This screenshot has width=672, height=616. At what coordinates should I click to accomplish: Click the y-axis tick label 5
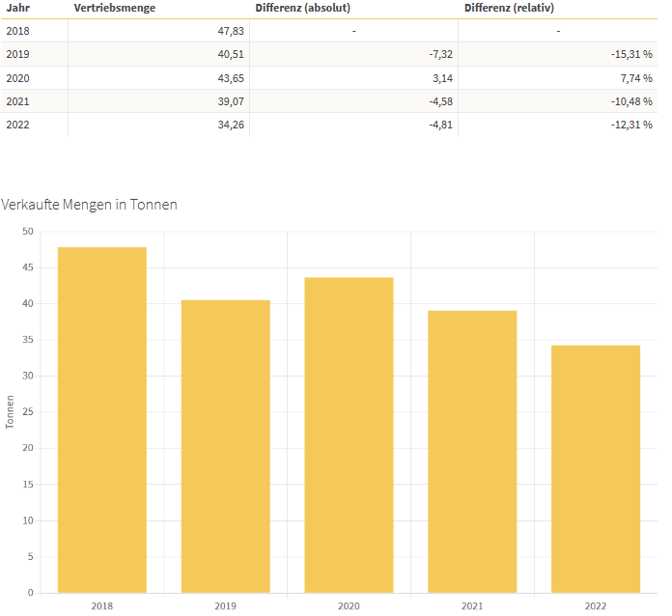[x=31, y=557]
